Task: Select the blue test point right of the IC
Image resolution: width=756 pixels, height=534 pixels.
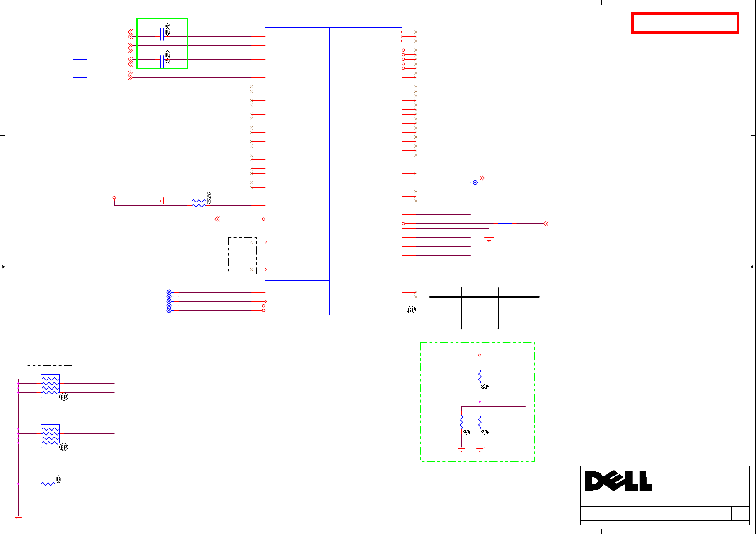Action: pos(475,183)
